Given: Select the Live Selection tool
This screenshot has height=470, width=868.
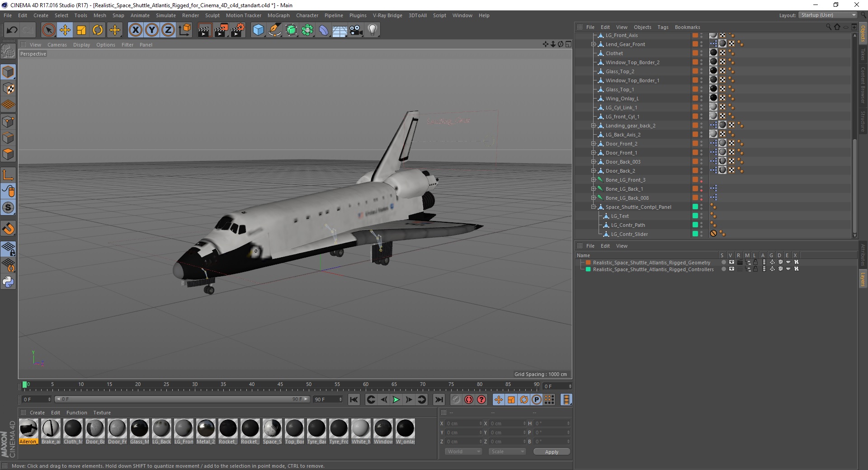Looking at the screenshot, I should point(48,30).
